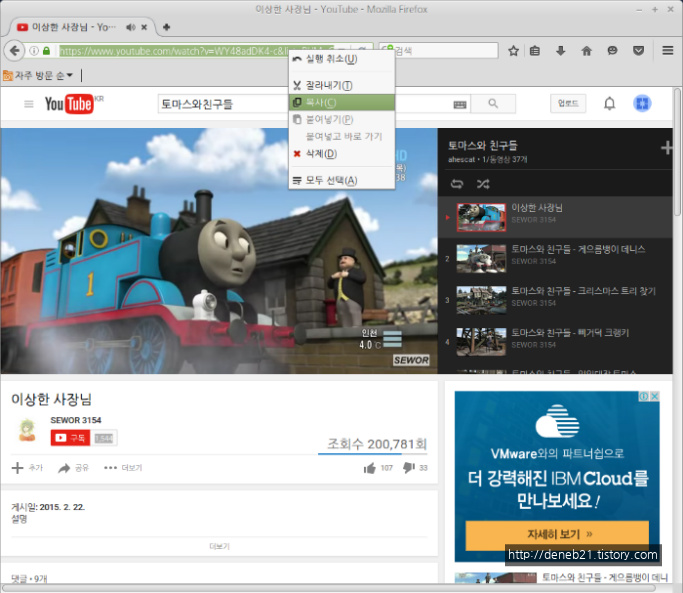Go to the Firefox home page icon

(586, 51)
